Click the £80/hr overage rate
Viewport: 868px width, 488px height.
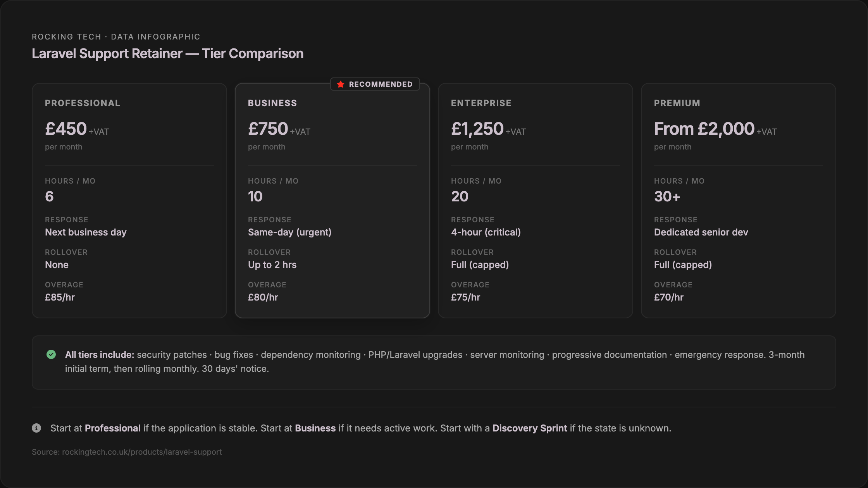pyautogui.click(x=263, y=297)
